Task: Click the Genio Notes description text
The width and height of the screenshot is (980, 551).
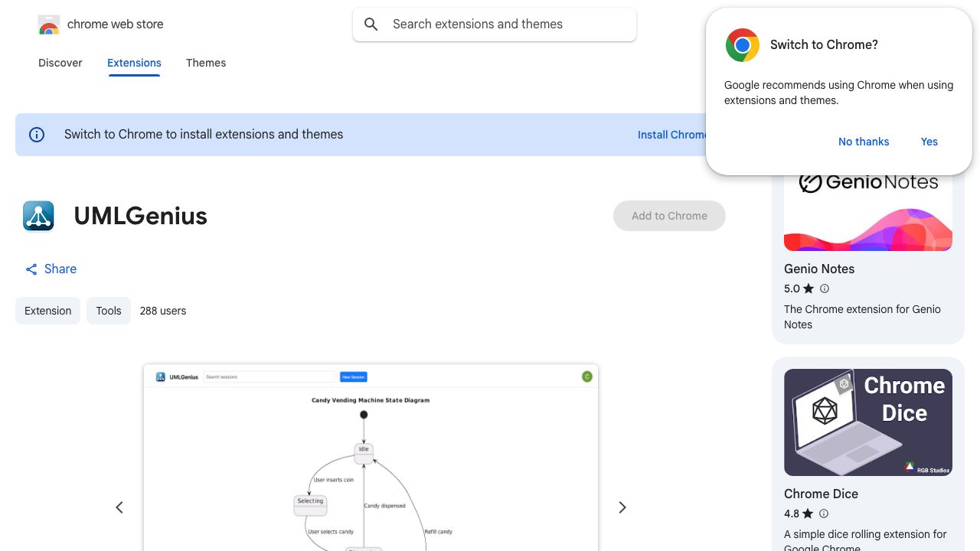Action: [862, 317]
